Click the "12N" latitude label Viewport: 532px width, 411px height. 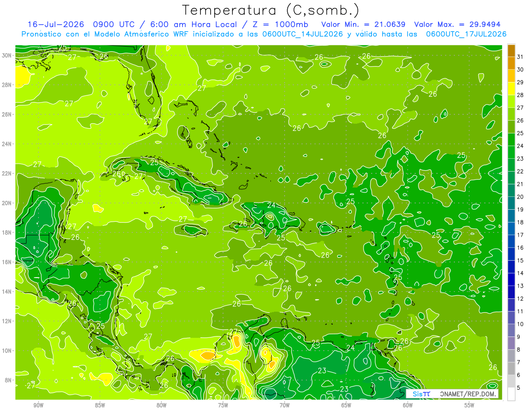8,321
